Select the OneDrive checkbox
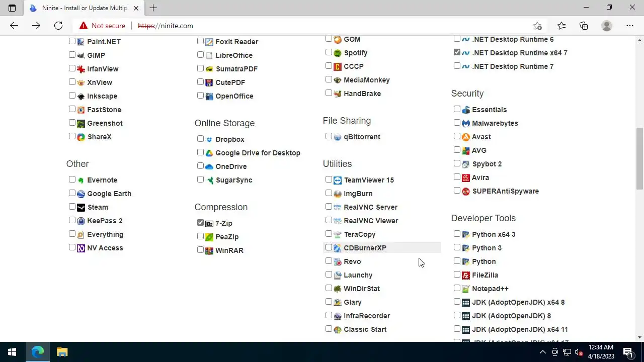 pyautogui.click(x=200, y=166)
